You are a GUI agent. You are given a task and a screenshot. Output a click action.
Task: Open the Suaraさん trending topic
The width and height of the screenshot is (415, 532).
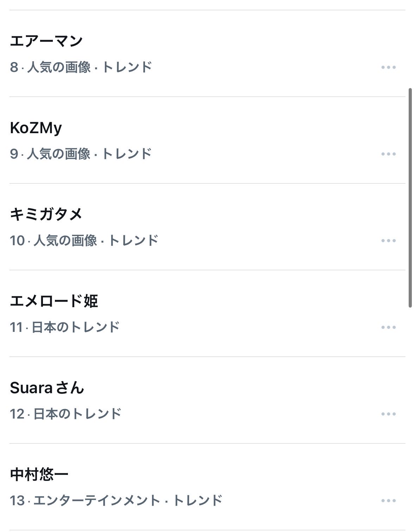pos(47,388)
